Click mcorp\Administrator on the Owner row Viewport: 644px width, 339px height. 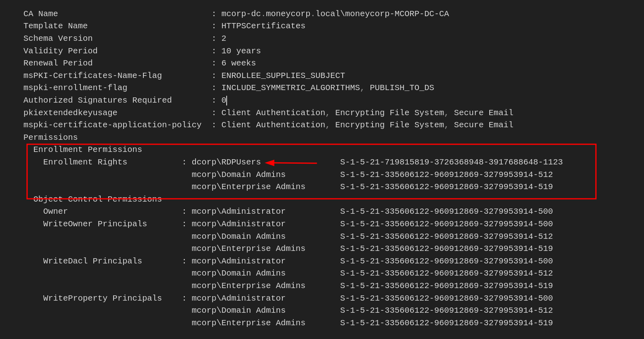pos(238,211)
